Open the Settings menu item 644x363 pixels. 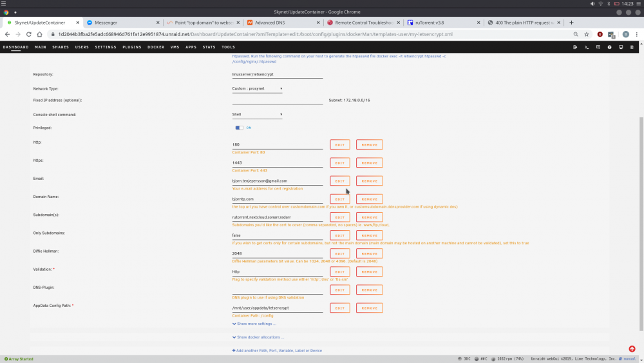pyautogui.click(x=106, y=47)
